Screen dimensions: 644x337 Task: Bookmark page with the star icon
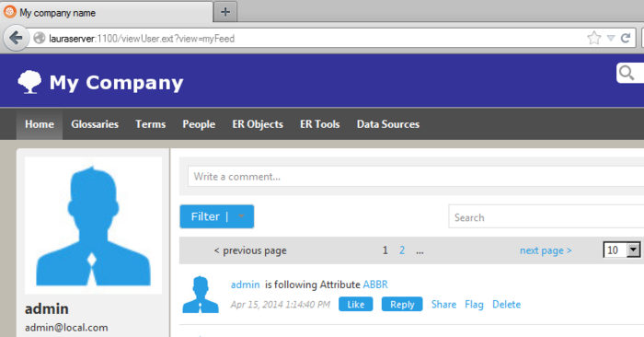[593, 39]
